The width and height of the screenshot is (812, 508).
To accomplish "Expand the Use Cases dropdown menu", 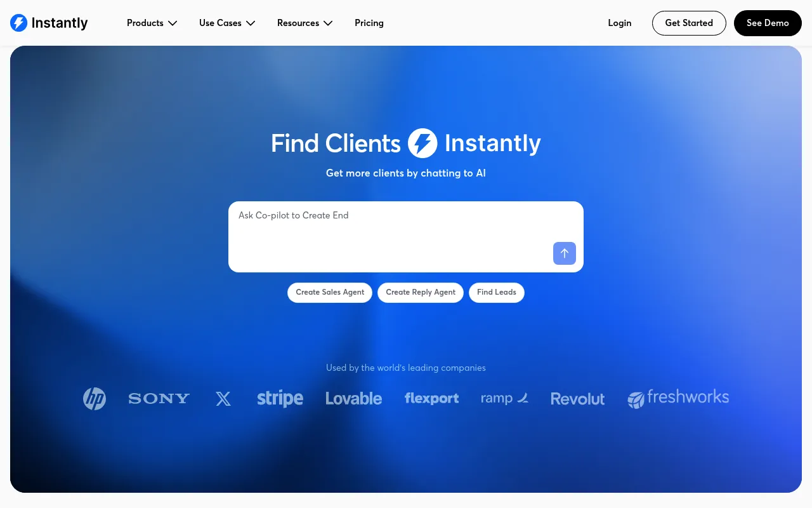I will (227, 23).
